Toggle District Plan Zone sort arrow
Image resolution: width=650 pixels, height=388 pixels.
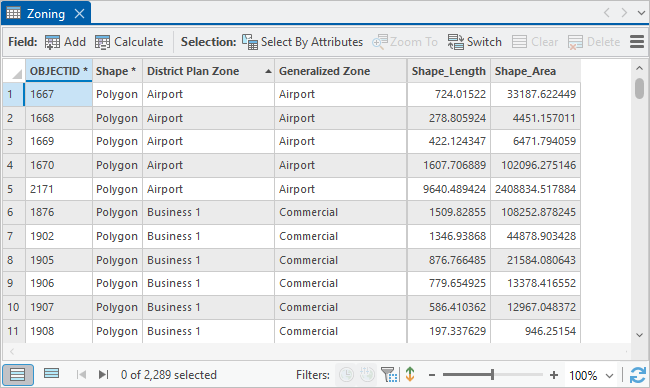tap(268, 72)
